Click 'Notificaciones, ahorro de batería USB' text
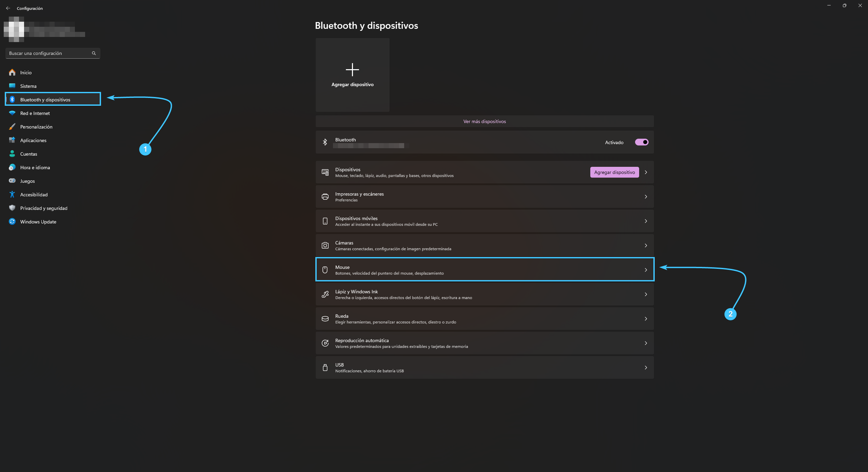Image resolution: width=868 pixels, height=472 pixels. pos(370,371)
